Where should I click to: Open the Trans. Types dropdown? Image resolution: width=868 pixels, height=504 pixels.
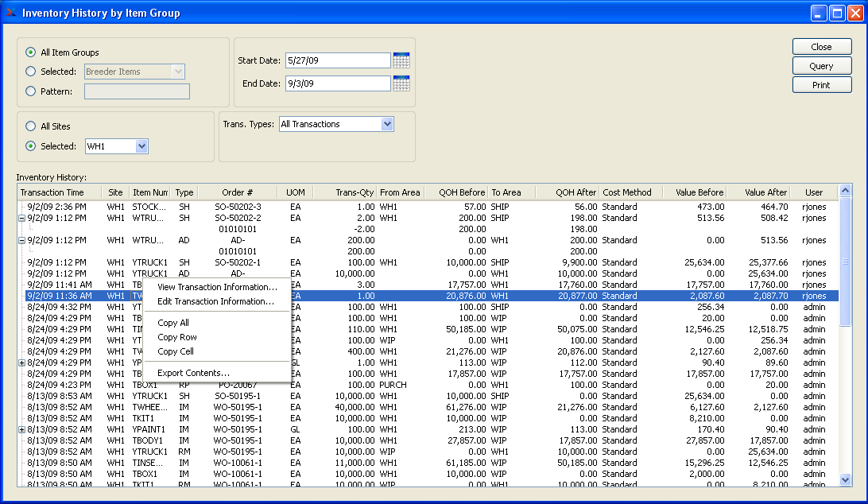(x=387, y=124)
